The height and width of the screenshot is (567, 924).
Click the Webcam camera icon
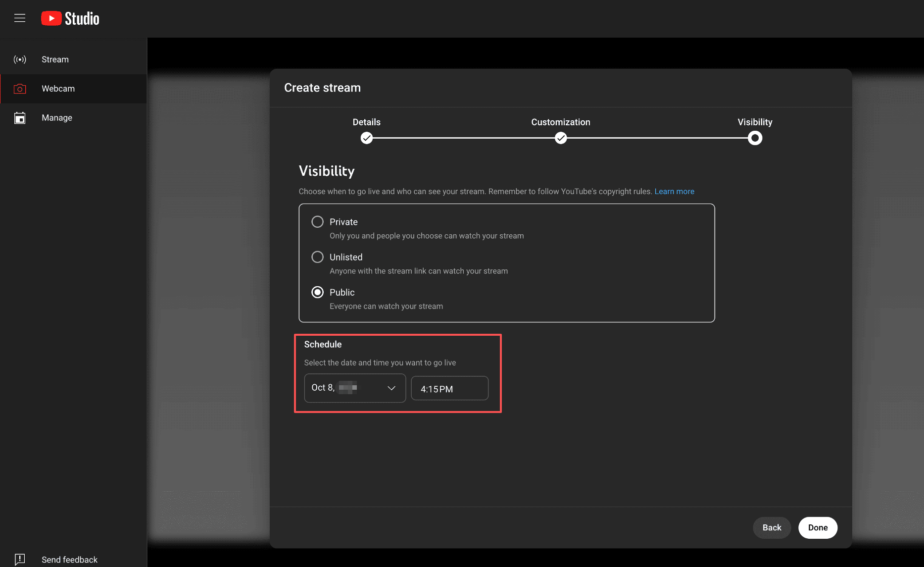click(x=20, y=89)
